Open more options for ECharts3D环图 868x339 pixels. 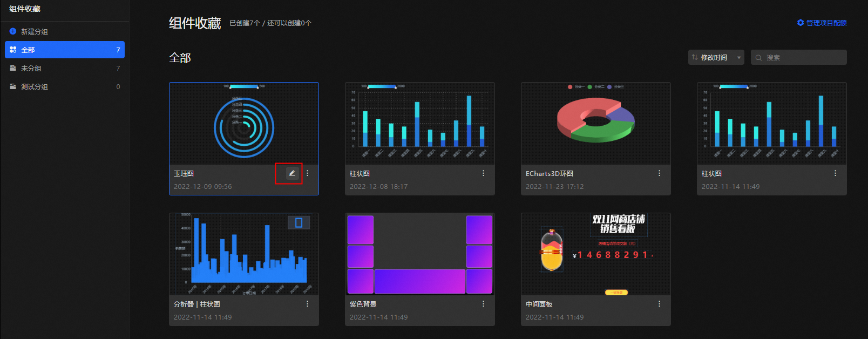[659, 173]
